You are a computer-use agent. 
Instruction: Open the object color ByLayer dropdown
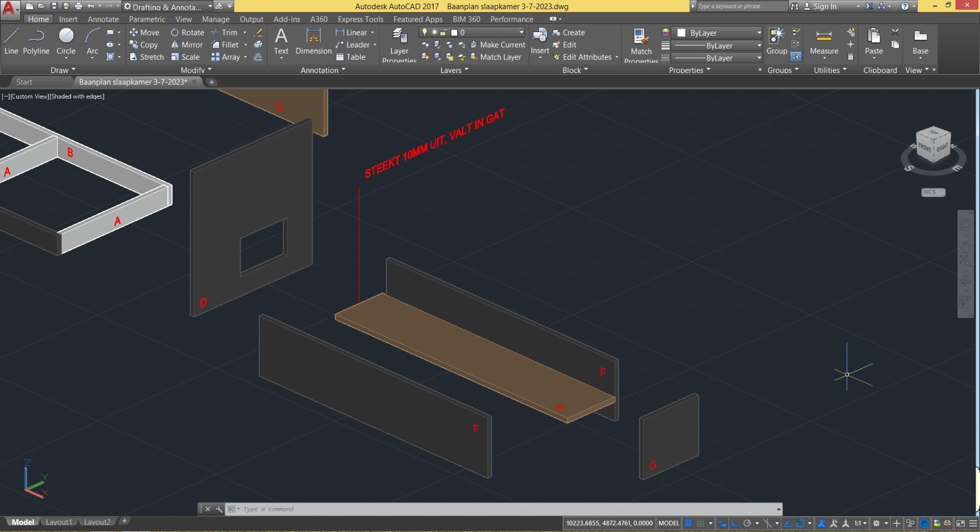coord(718,33)
